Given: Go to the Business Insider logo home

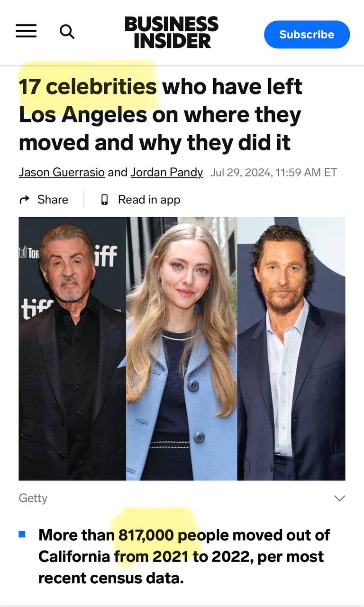Looking at the screenshot, I should click(171, 32).
